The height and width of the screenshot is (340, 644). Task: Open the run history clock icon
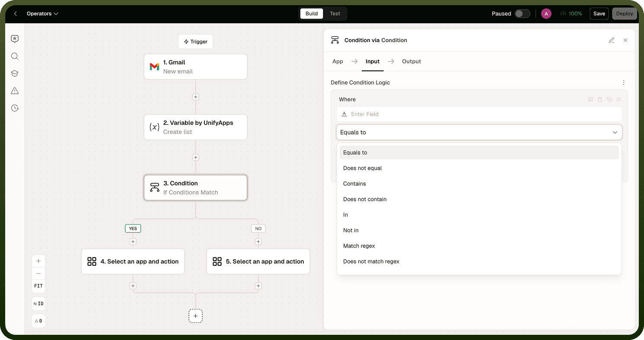15,108
